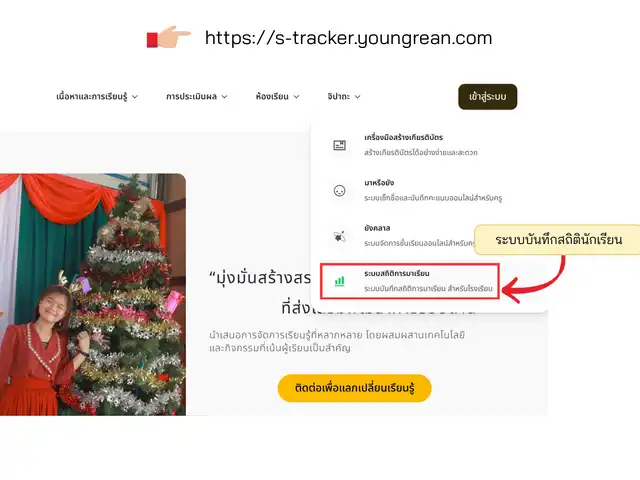Select the ห้องเรียน menu item
Screen dimensions: 640x480
pos(278,97)
